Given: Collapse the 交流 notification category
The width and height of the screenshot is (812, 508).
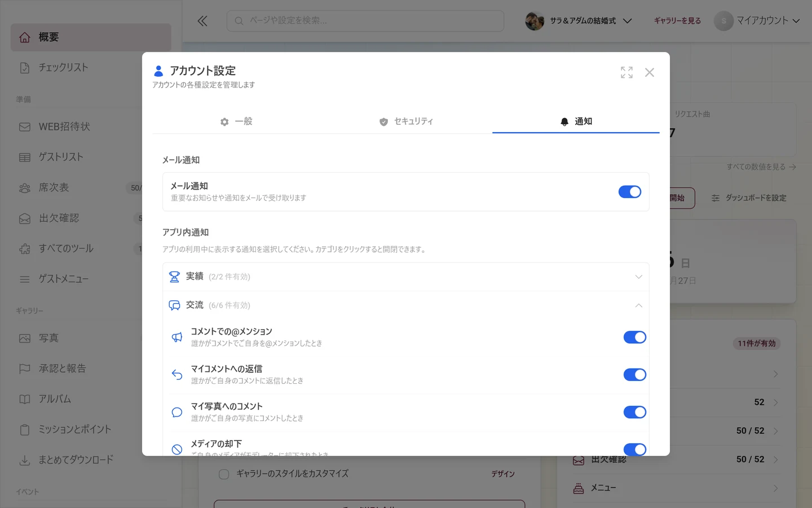Looking at the screenshot, I should click(x=406, y=305).
